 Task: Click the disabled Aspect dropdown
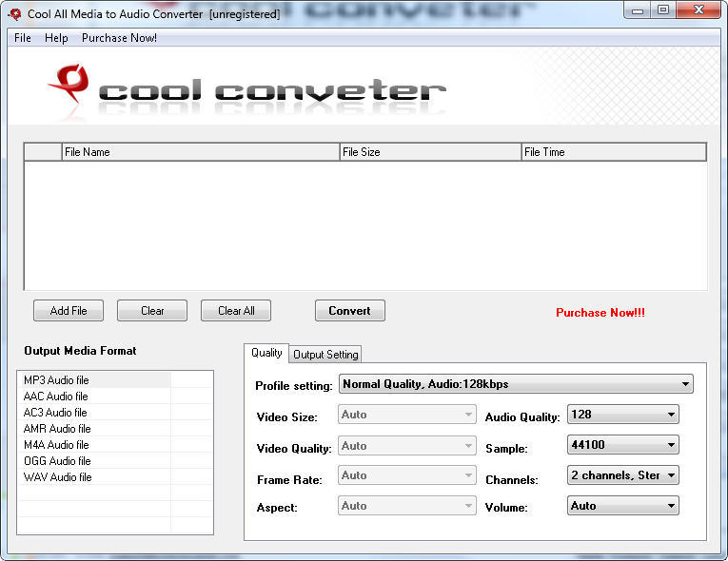(407, 506)
